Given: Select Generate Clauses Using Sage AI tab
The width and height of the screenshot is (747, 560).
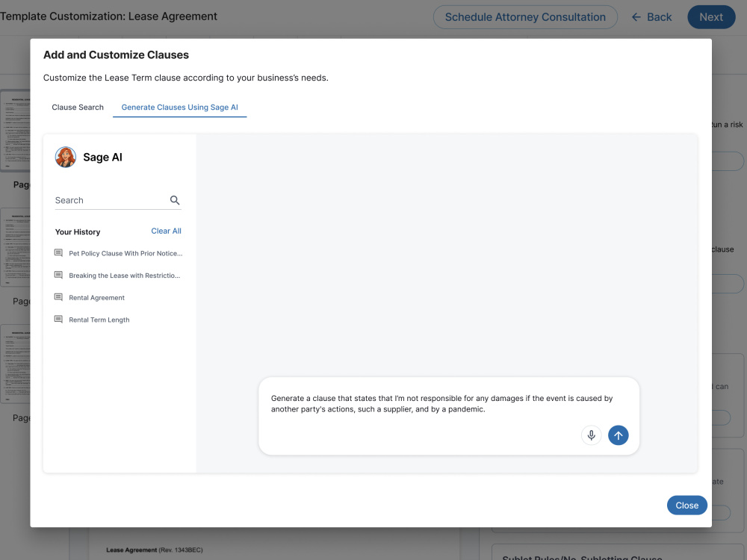Looking at the screenshot, I should 179,107.
